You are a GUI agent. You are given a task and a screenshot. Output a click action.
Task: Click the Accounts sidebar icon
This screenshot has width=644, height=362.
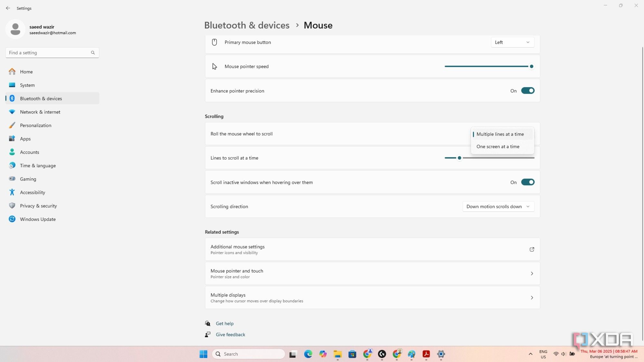click(x=12, y=152)
